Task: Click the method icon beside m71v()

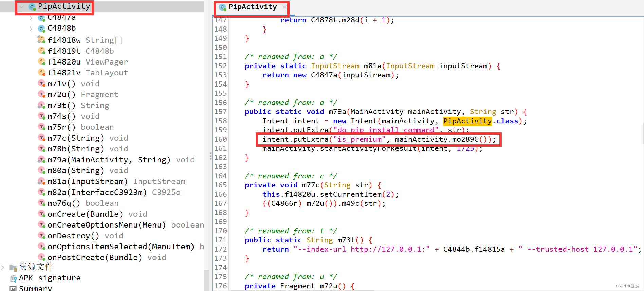Action: pyautogui.click(x=41, y=84)
